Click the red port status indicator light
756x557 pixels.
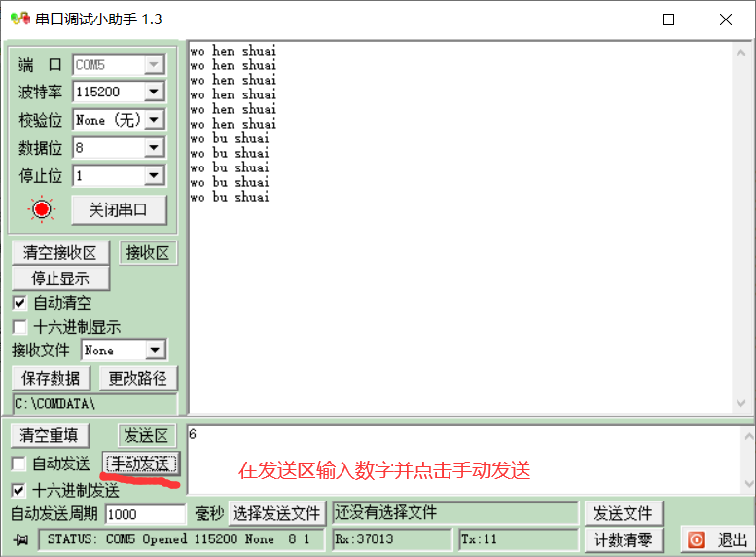click(42, 209)
